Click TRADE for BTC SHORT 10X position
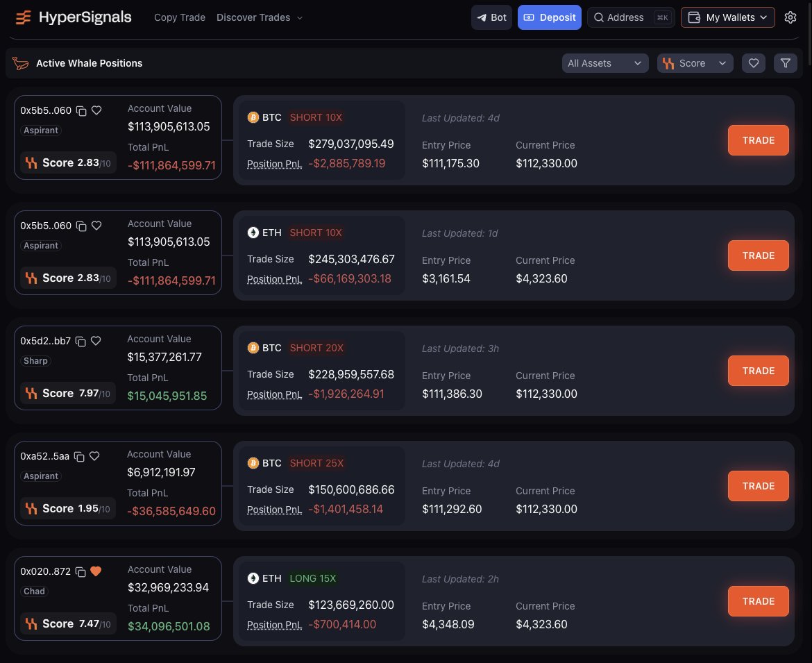 [x=758, y=140]
